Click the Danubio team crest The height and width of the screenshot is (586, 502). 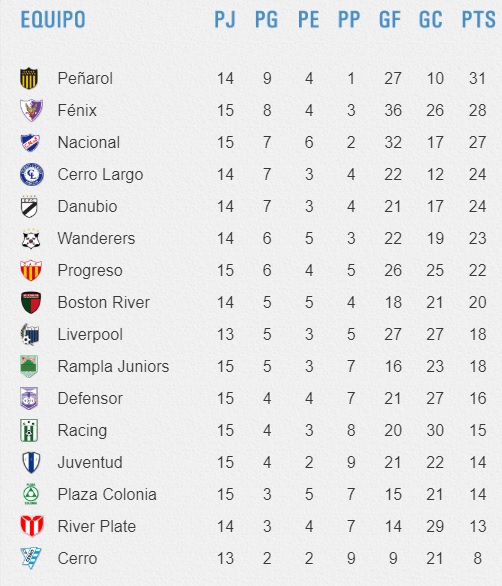coord(29,206)
